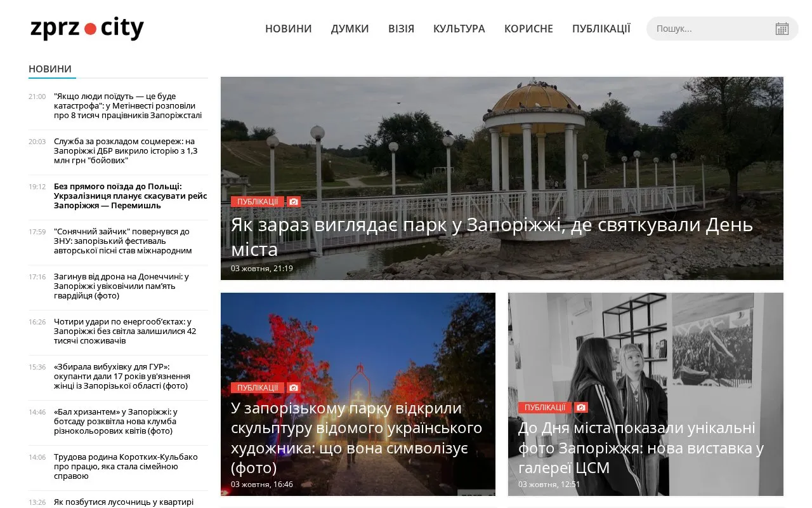The height and width of the screenshot is (508, 812).
Task: Click the 19:12 news timestamp
Action: point(37,187)
